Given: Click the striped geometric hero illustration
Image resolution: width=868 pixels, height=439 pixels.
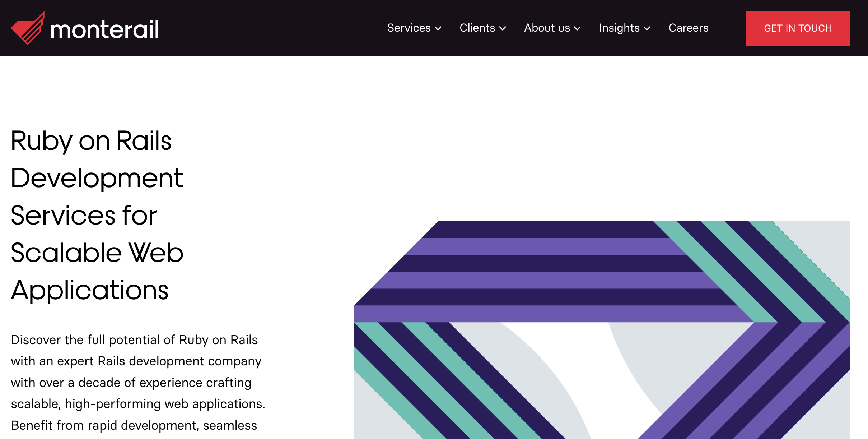Looking at the screenshot, I should (602, 330).
